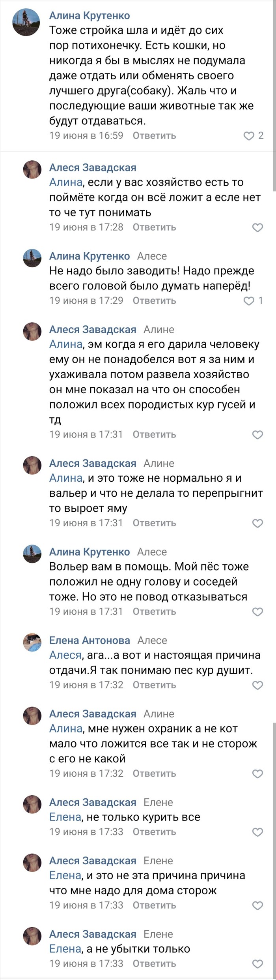
Task: Like Алеся's 17:28 comment with heart
Action: [x=257, y=227]
